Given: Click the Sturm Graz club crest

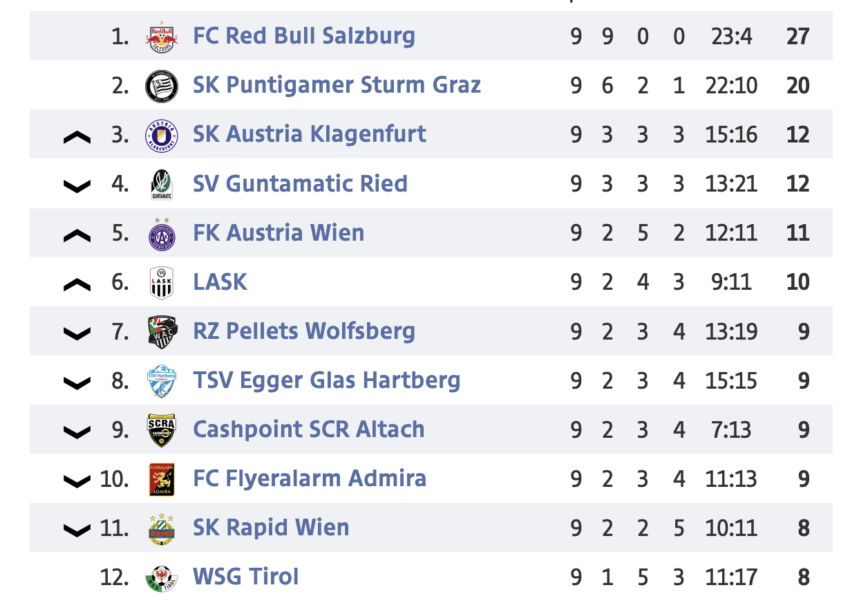Looking at the screenshot, I should click(162, 86).
